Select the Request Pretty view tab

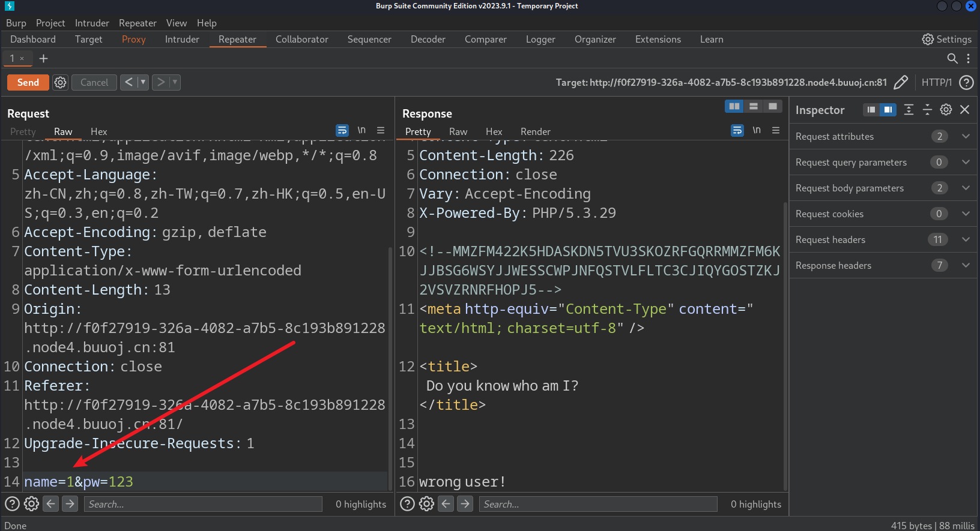click(23, 131)
